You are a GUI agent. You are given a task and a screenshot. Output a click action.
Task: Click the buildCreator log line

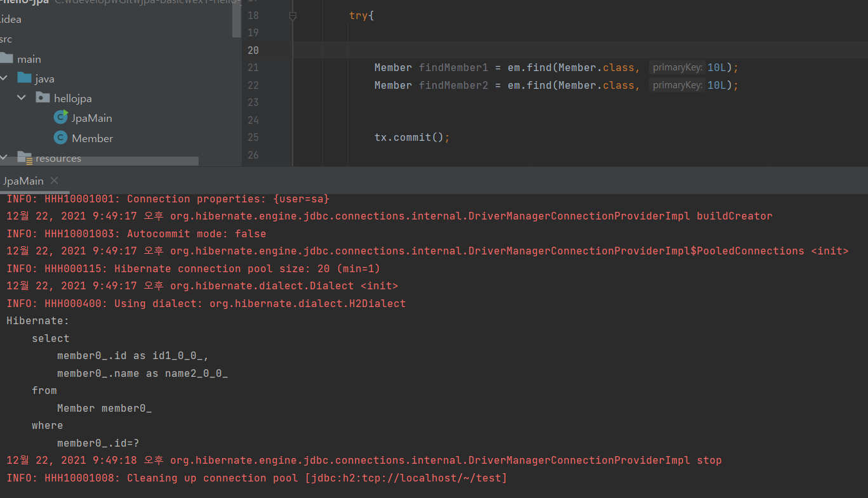coord(390,216)
